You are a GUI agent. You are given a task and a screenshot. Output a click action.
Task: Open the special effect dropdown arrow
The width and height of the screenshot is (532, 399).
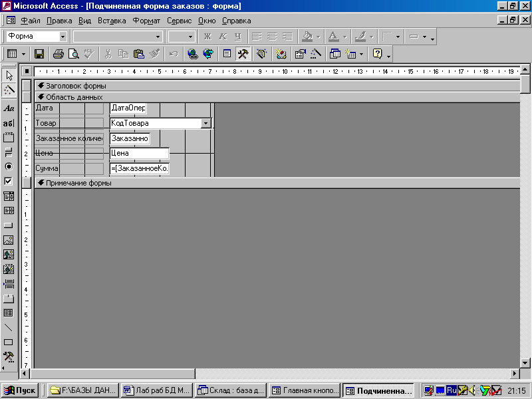coord(424,37)
